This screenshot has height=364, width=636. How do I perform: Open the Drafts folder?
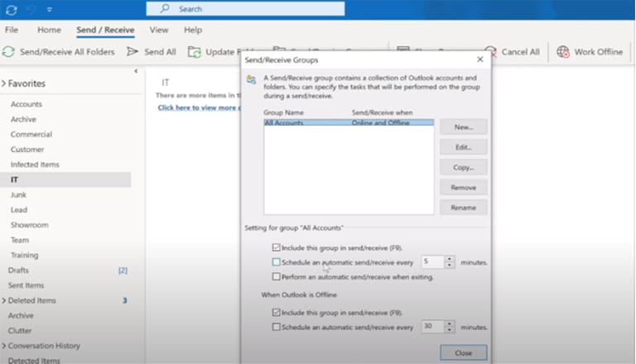(18, 270)
